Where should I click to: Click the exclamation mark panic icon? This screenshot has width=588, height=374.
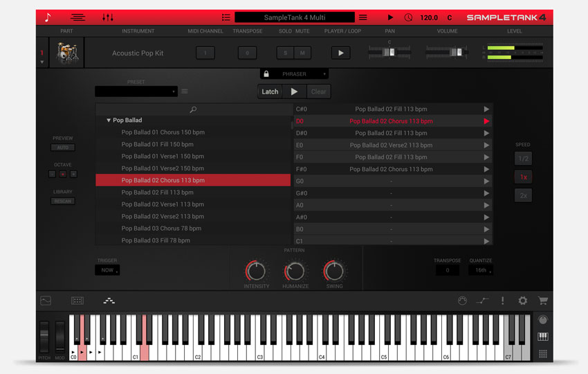(x=502, y=301)
